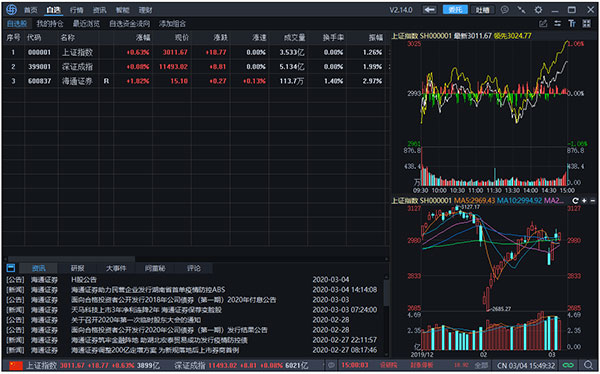Click the R marker next to 海通证券
The height and width of the screenshot is (374, 600).
tap(106, 81)
